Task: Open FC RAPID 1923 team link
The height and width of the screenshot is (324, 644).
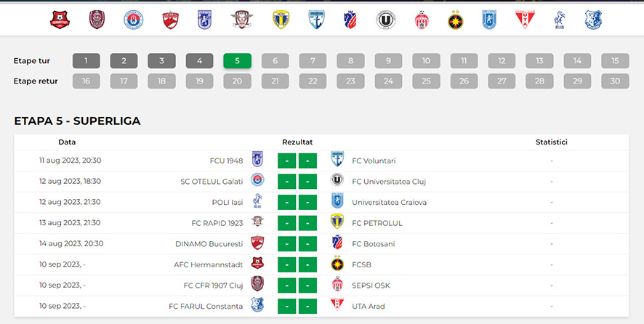Action: tap(217, 224)
